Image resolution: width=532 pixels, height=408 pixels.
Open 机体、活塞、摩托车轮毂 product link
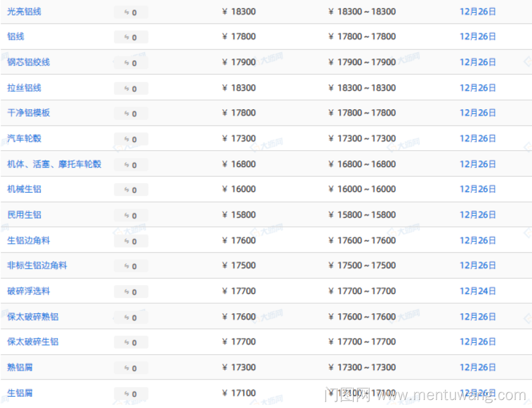point(54,164)
